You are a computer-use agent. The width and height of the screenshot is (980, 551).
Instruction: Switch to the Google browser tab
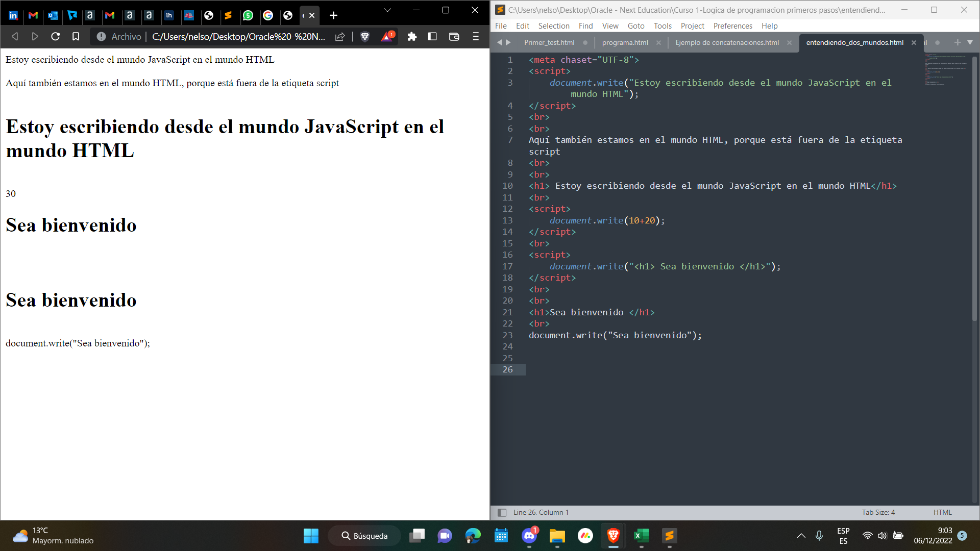(x=268, y=15)
